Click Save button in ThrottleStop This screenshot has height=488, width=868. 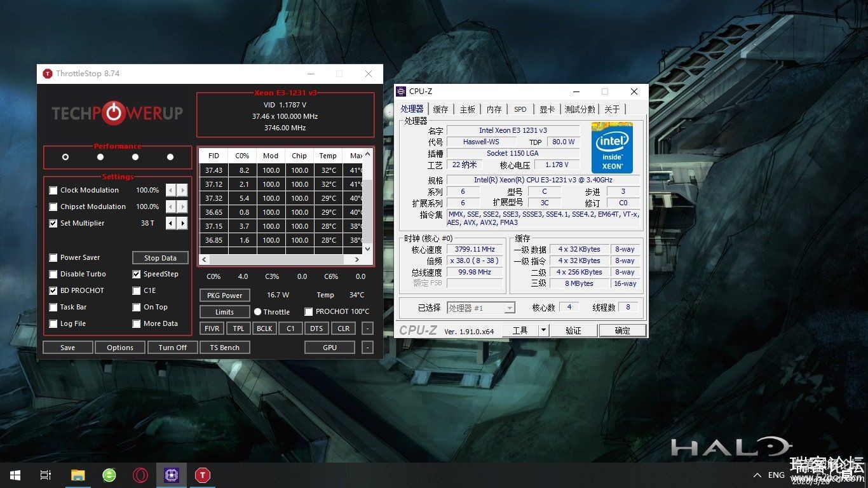(x=68, y=348)
